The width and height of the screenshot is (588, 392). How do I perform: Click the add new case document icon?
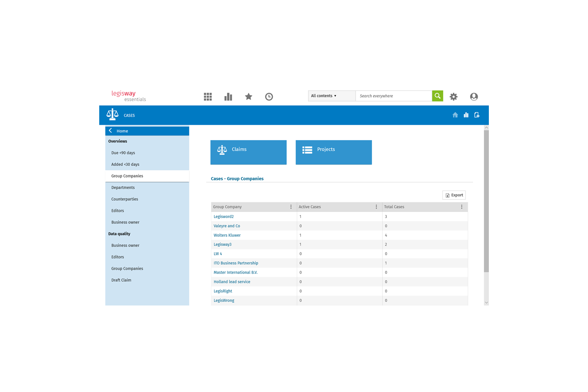click(477, 115)
